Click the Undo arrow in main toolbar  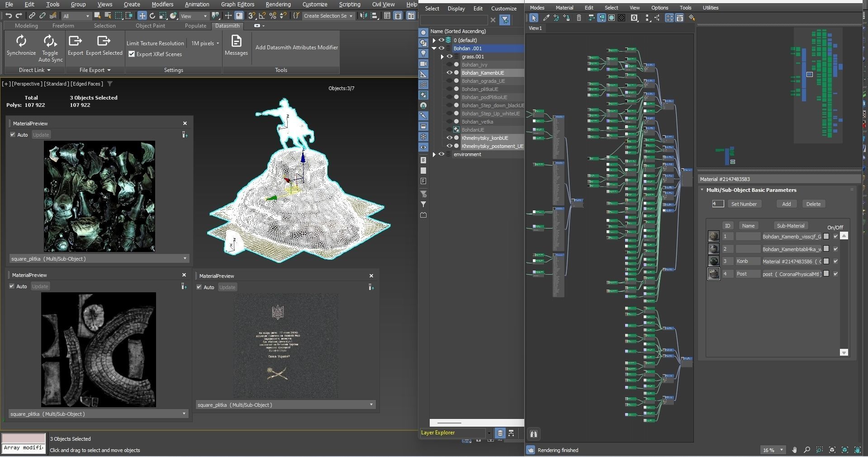[x=9, y=16]
